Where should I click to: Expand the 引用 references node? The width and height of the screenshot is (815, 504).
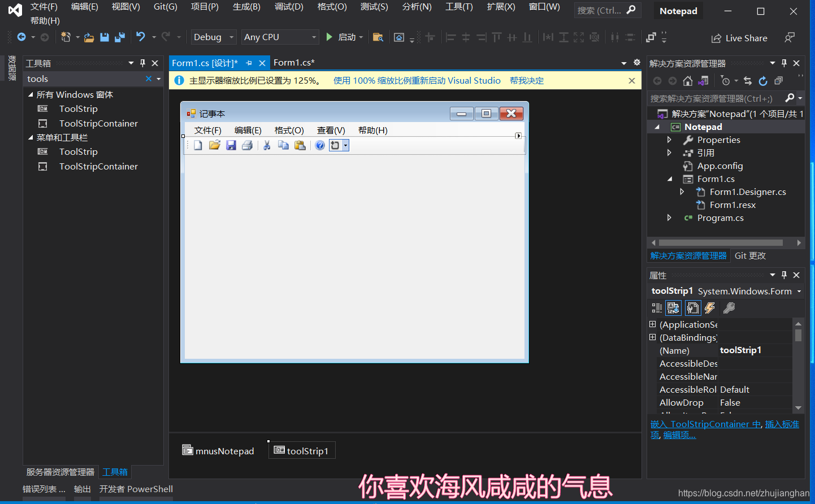pyautogui.click(x=669, y=153)
